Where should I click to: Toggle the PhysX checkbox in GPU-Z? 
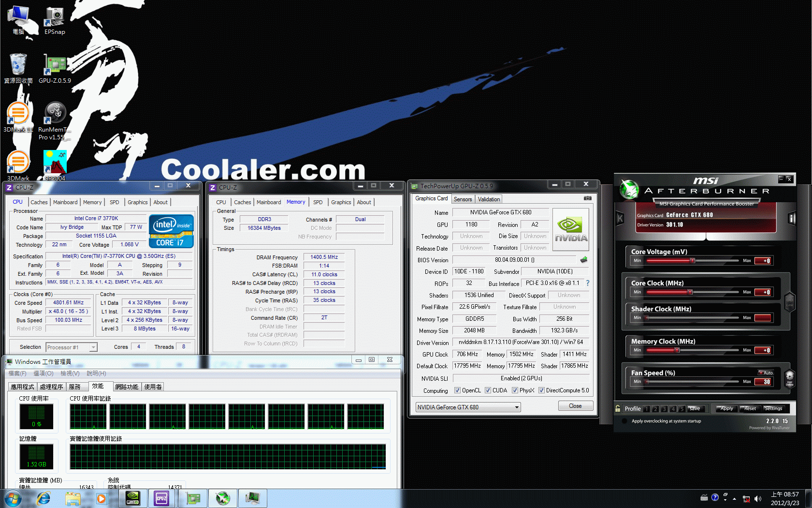(515, 390)
